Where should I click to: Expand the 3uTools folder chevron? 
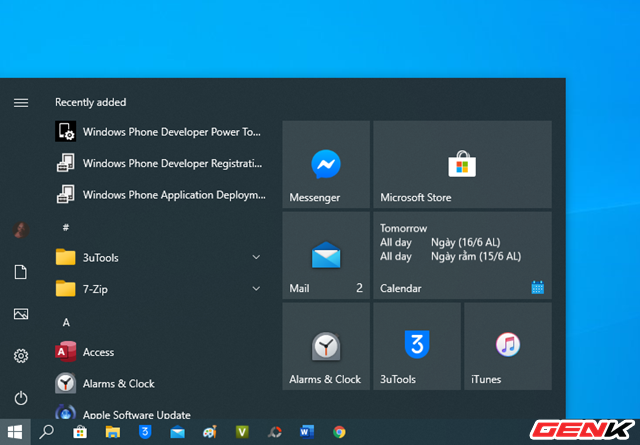[x=256, y=257]
